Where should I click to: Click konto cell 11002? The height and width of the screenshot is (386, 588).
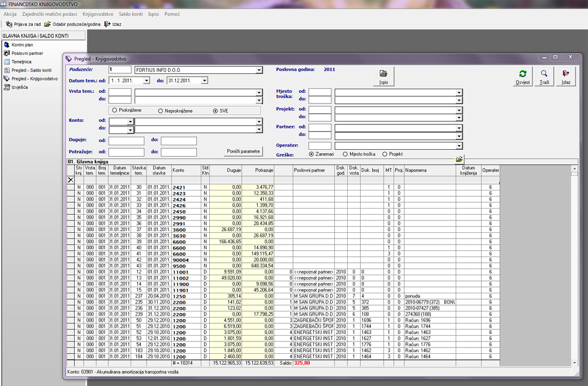tap(187, 278)
